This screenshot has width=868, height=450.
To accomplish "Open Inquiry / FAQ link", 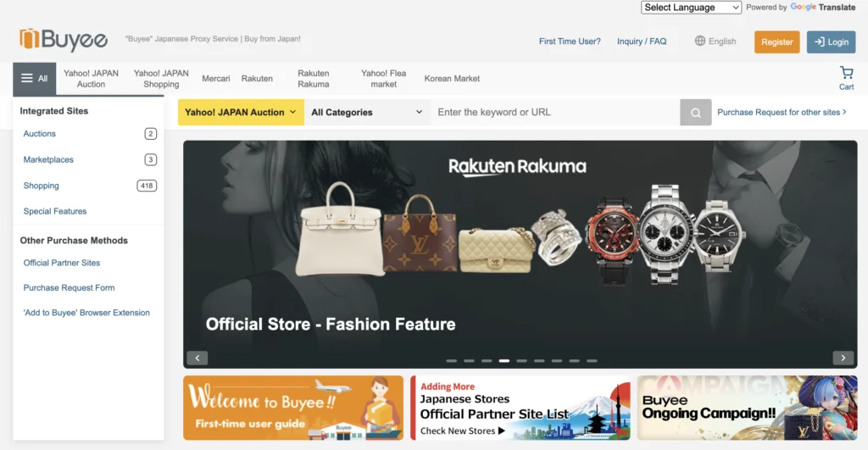I will pyautogui.click(x=642, y=42).
